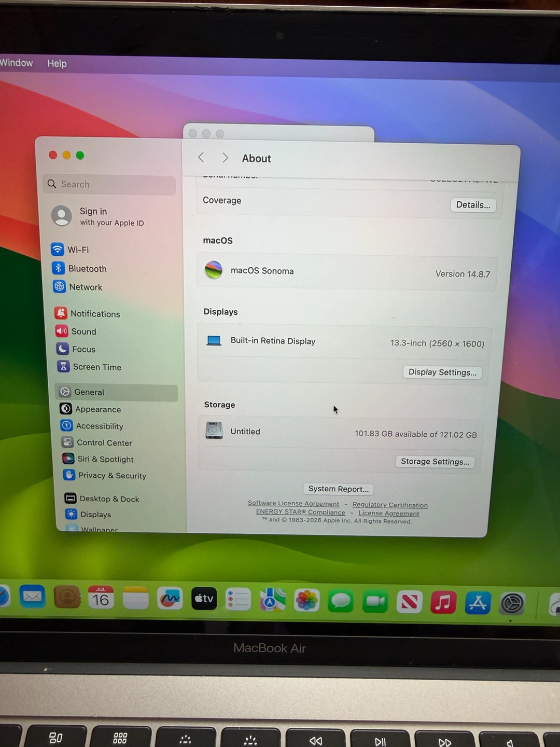Go back with the left chevron
This screenshot has width=560, height=747.
(x=201, y=157)
